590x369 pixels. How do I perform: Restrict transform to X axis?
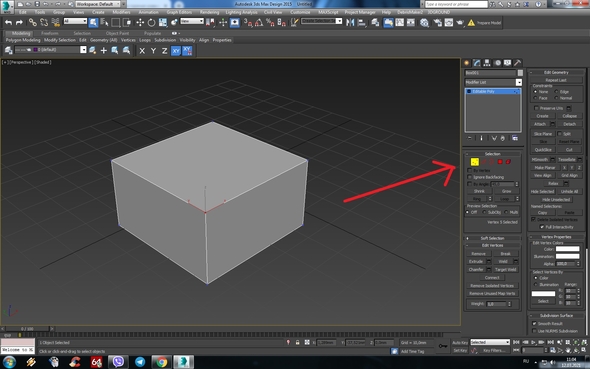[142, 50]
